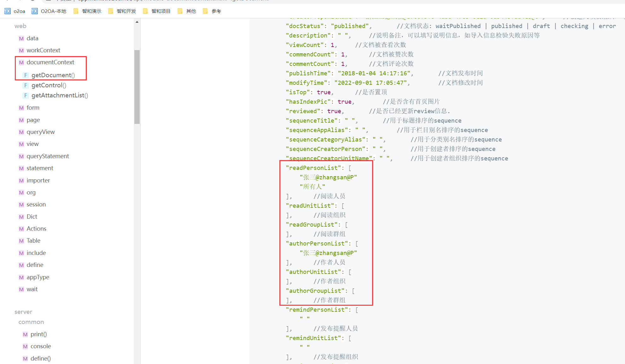Screen dimensions: 625x364
Task: Select the queryStatement module
Action: (x=48, y=156)
